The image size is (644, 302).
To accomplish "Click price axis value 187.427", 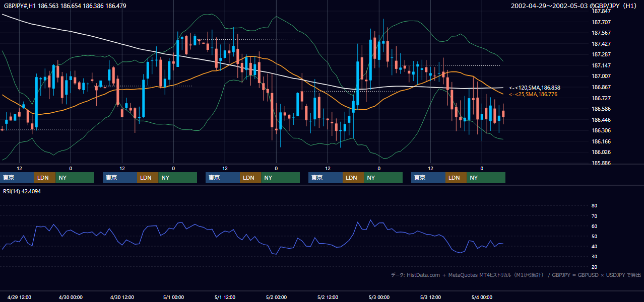I will pos(601,44).
